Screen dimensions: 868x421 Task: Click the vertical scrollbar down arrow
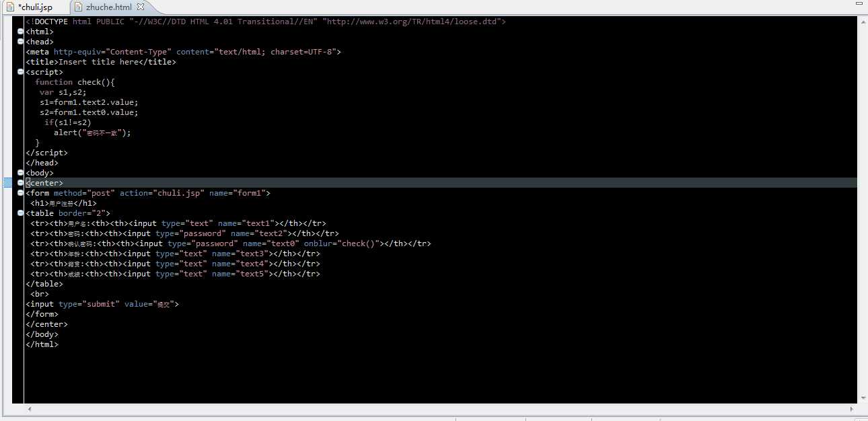click(862, 399)
